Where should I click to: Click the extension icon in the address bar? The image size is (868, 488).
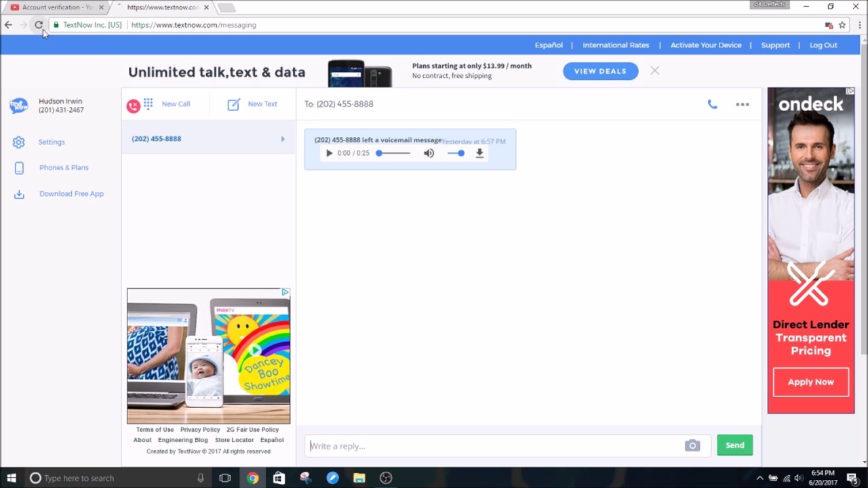pyautogui.click(x=829, y=25)
